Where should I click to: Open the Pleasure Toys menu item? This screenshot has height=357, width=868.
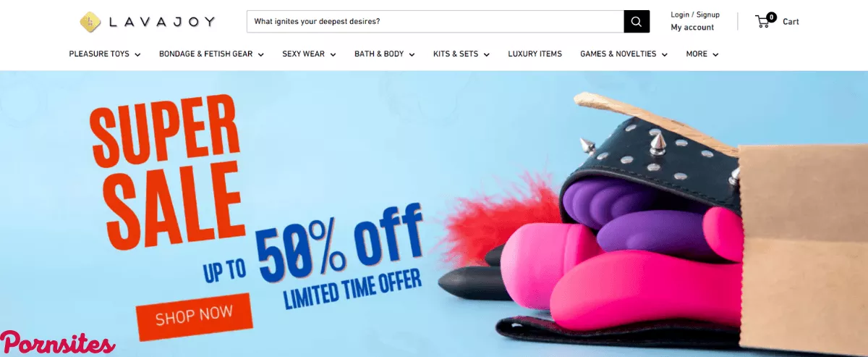(x=98, y=54)
